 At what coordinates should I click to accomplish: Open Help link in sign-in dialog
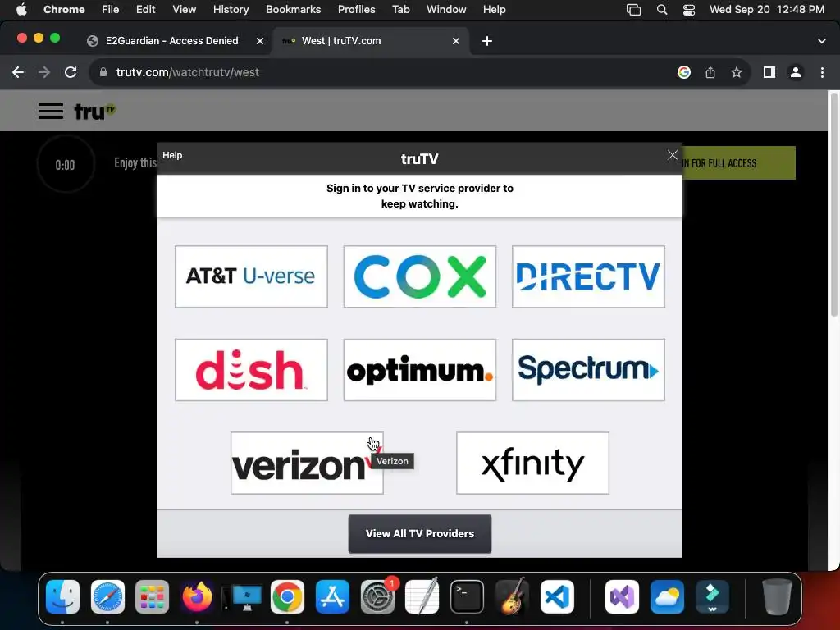[172, 155]
